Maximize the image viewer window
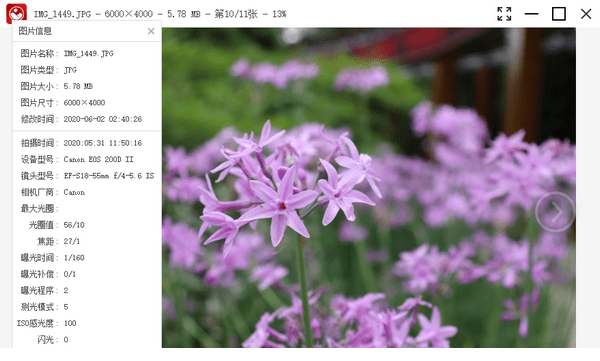The height and width of the screenshot is (361, 600). (x=559, y=14)
